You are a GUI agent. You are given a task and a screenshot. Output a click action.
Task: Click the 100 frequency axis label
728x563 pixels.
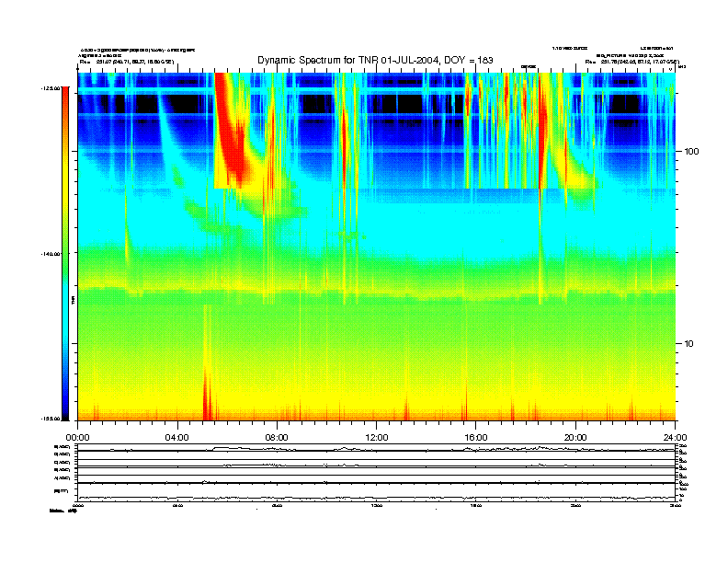point(691,152)
